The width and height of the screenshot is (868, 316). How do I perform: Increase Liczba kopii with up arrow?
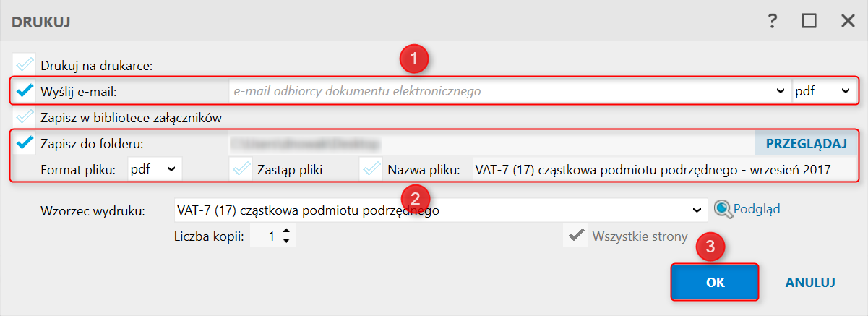coord(286,231)
